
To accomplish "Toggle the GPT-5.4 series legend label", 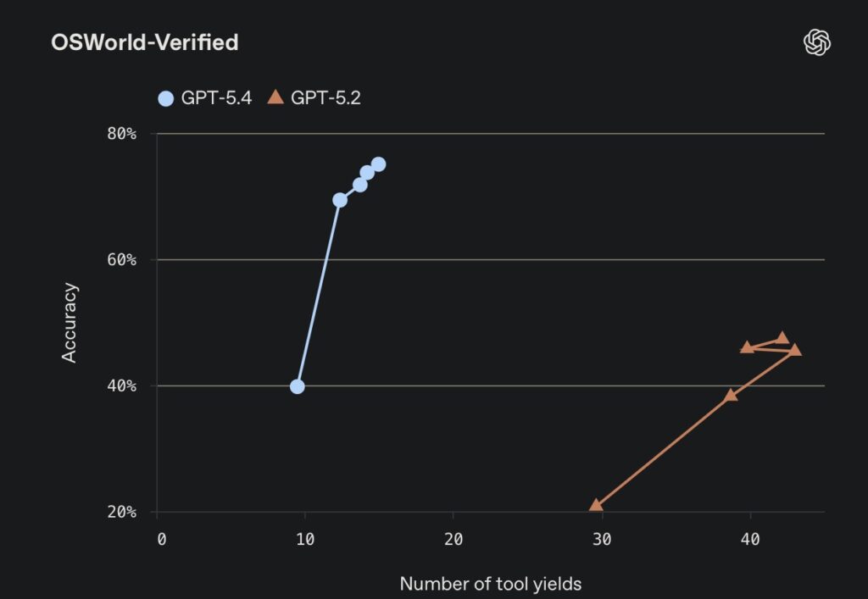I will coord(216,98).
